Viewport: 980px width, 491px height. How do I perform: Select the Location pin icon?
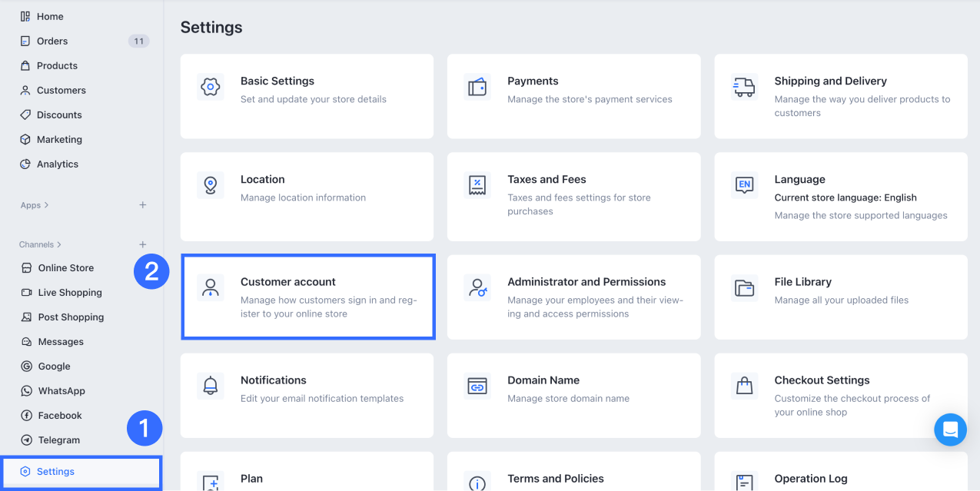click(210, 185)
